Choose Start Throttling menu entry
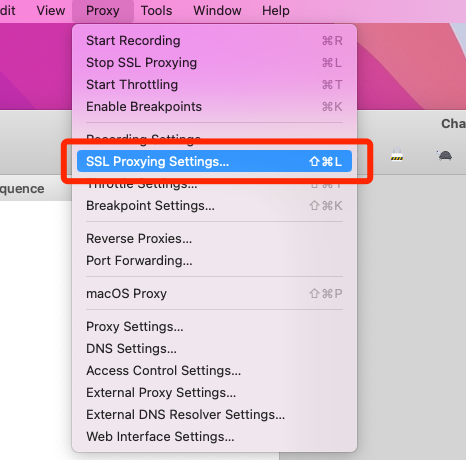466x460 pixels. tap(214, 85)
